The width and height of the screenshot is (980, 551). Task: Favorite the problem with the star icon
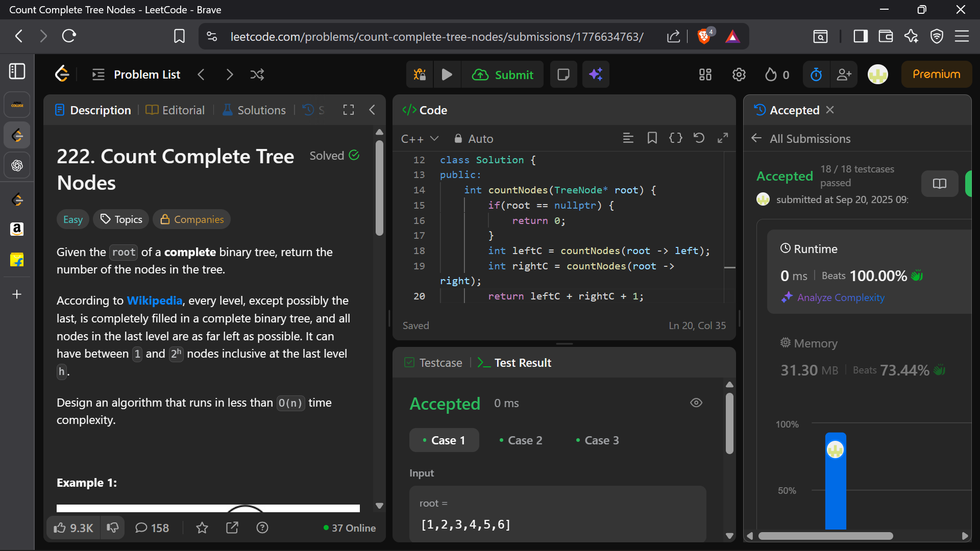click(x=202, y=528)
